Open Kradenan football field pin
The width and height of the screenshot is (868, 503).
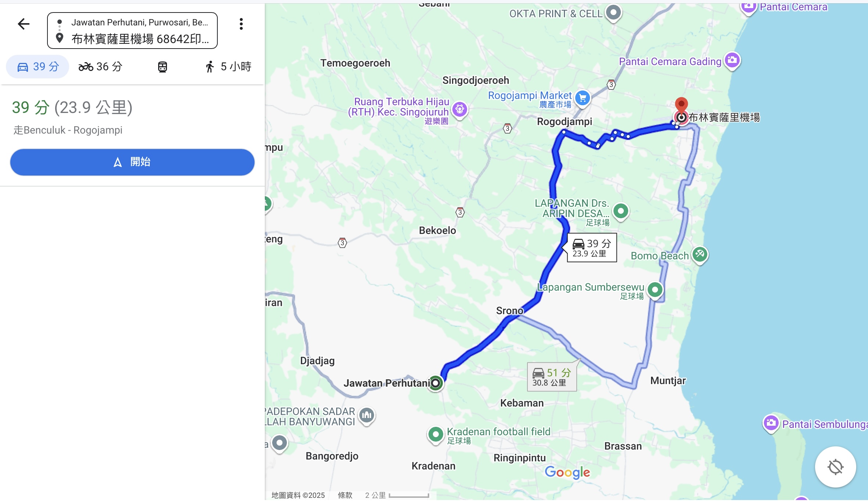coord(435,435)
